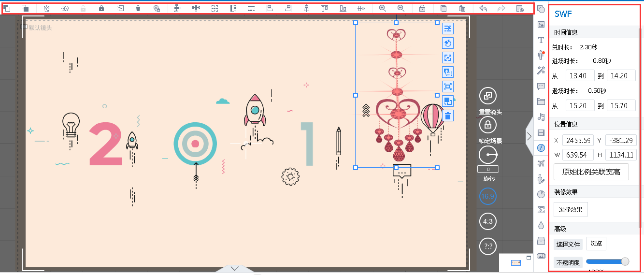Click the top floating icon beside the selection
Screen dimensions: 644x275
[x=448, y=29]
